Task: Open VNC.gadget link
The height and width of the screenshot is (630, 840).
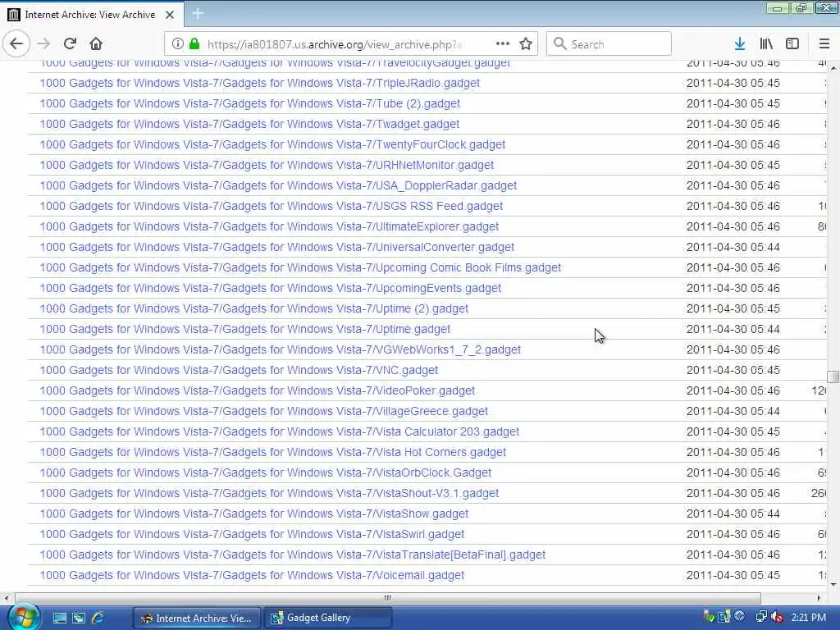Action: click(x=239, y=370)
